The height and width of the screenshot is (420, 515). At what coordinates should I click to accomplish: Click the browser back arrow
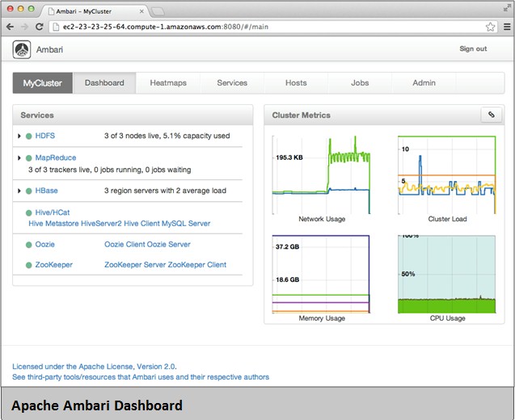(10, 27)
